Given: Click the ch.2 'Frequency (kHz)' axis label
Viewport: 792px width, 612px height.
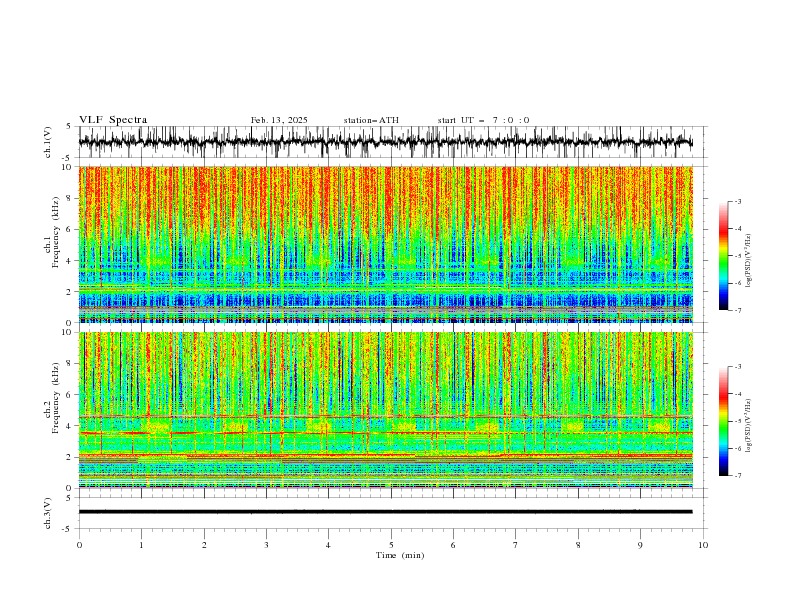Looking at the screenshot, I should (x=56, y=398).
